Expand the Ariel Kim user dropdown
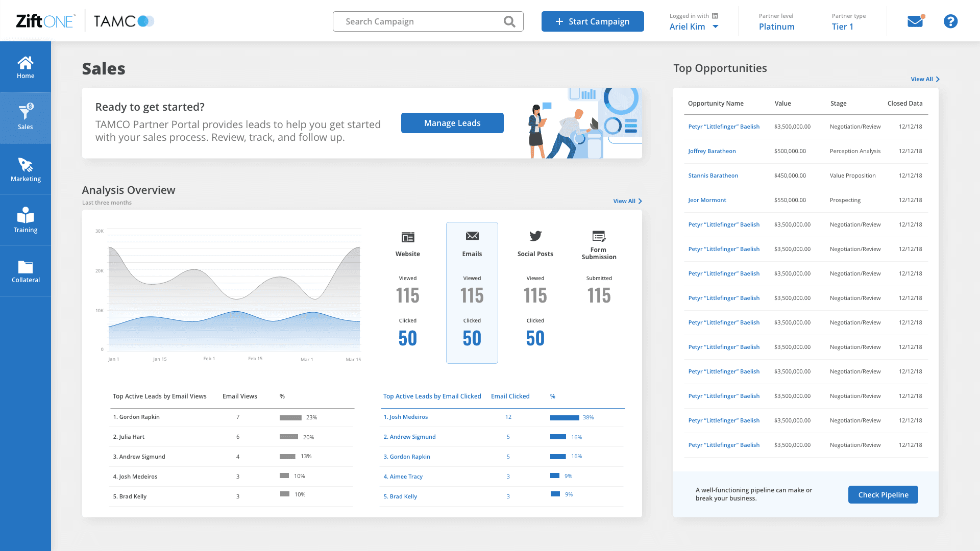This screenshot has width=980, height=551. click(x=715, y=27)
